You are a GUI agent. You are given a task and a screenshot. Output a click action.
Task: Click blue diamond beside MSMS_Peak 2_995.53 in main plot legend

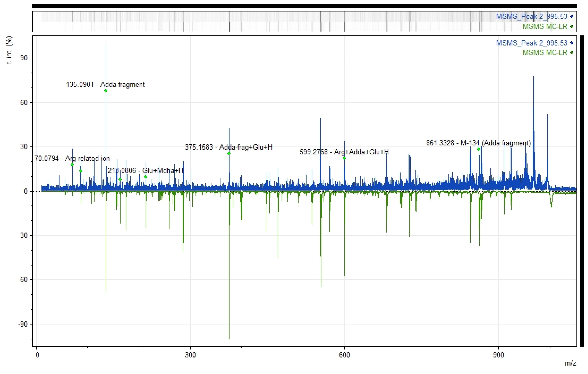[x=572, y=43]
